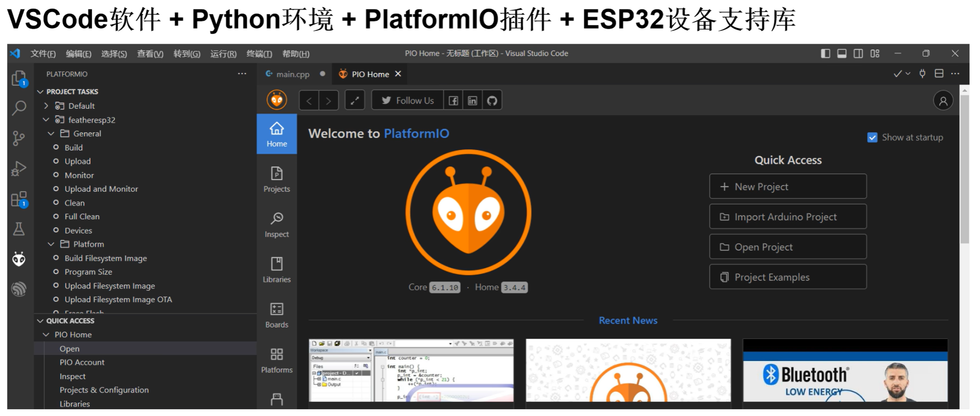Collapse the Platform task group
Viewport: 980px width, 416px height.
click(x=51, y=244)
